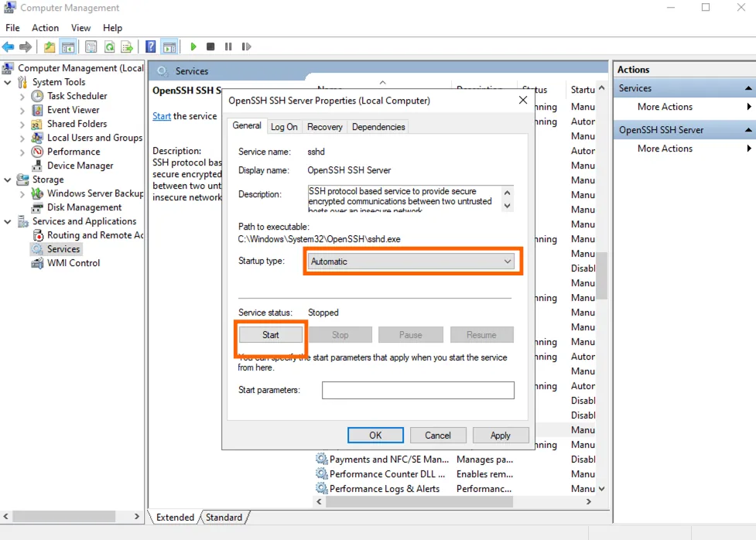Viewport: 756px width, 540px height.
Task: Click the Refresh toolbar icon
Action: point(109,46)
